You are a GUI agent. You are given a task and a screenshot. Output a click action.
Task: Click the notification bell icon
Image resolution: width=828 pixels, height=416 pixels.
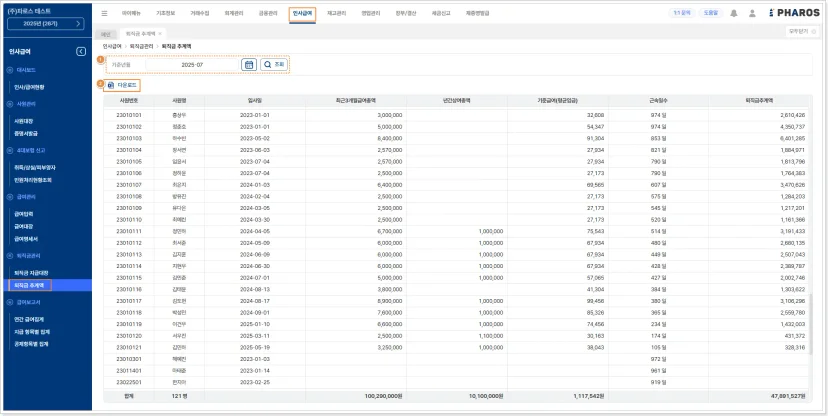click(733, 13)
